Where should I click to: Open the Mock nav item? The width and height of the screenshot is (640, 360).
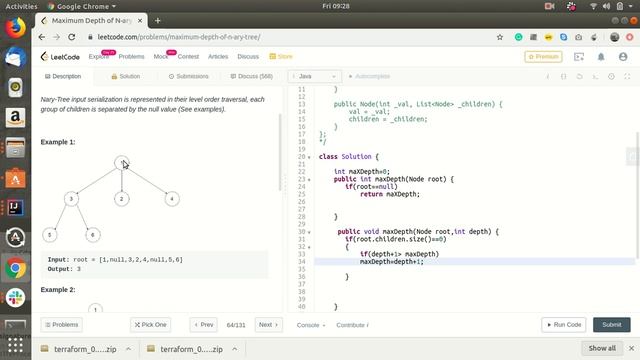pyautogui.click(x=161, y=57)
